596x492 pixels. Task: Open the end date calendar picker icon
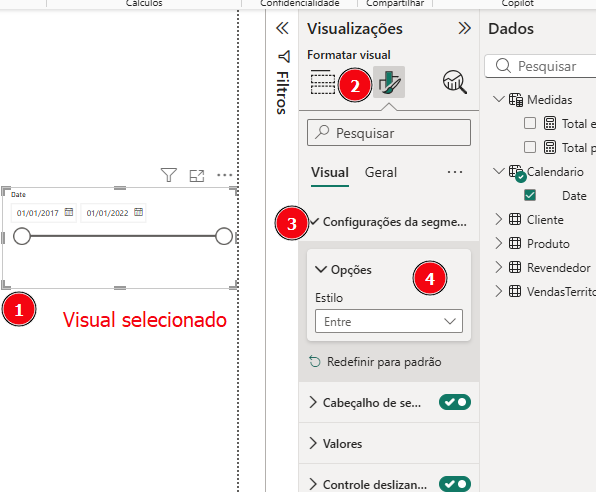coord(138,212)
